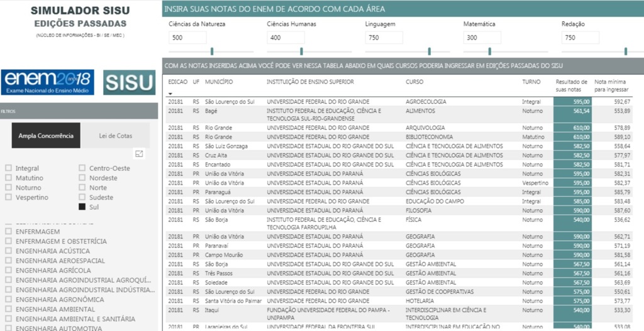Sort by TURNO column header
644x331 pixels.
531,82
